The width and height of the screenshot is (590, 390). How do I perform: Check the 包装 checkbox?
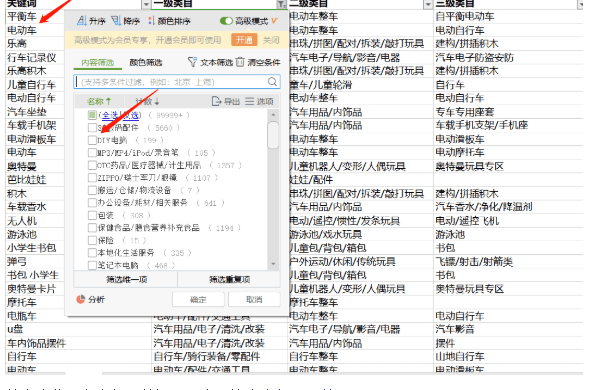[92, 215]
